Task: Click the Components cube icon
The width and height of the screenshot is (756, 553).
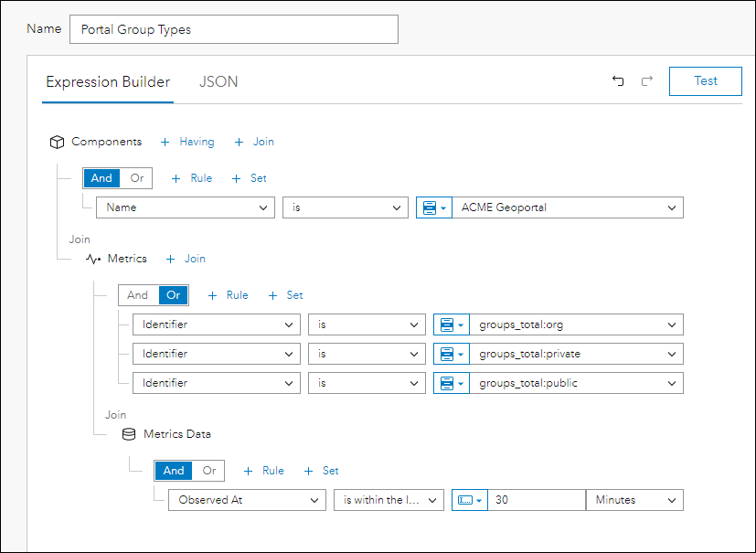Action: (x=57, y=142)
